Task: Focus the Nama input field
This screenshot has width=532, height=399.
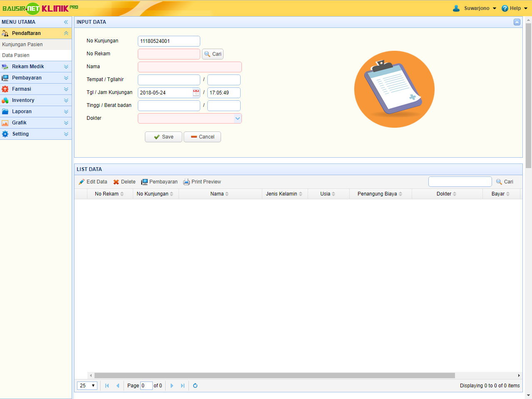Action: pyautogui.click(x=189, y=67)
